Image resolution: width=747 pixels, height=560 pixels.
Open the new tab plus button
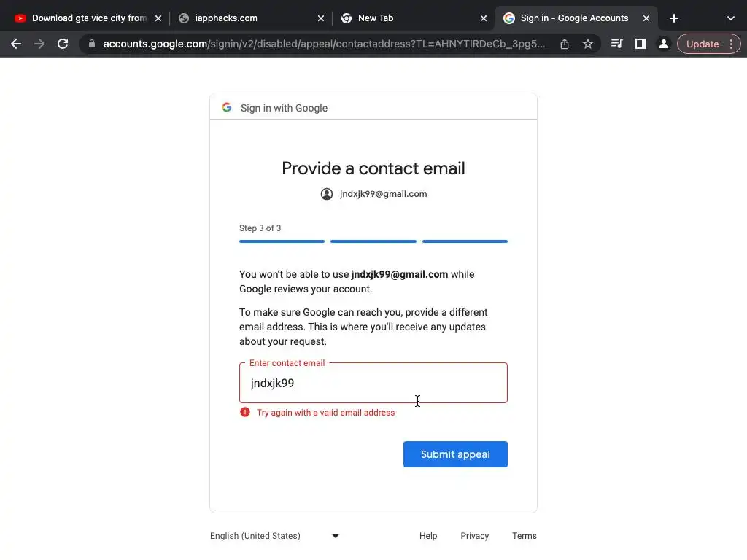674,18
